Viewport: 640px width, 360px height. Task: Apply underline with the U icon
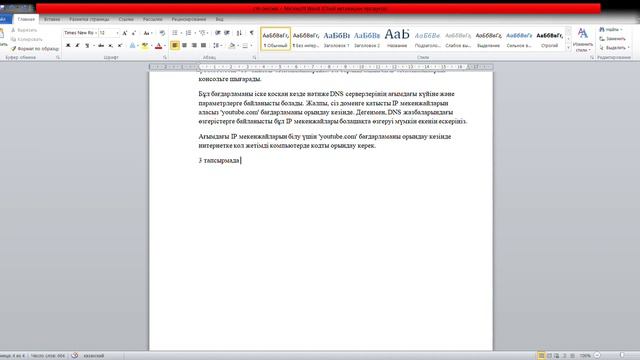click(87, 46)
